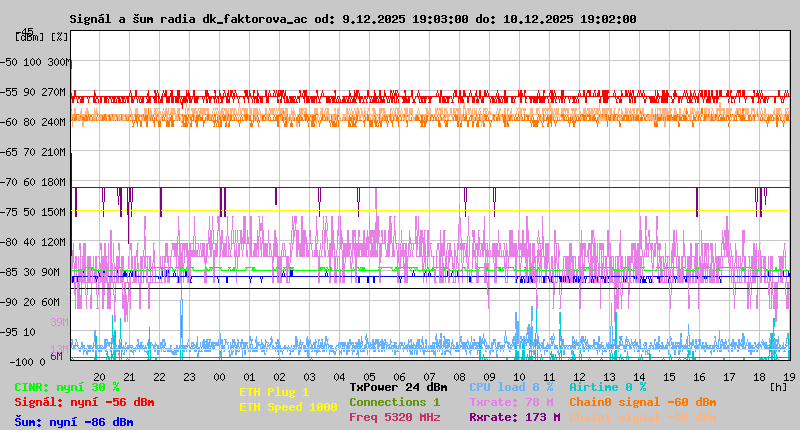Click the 23 hour mark on time axis
Image resolution: width=800 pixels, height=430 pixels.
click(189, 376)
